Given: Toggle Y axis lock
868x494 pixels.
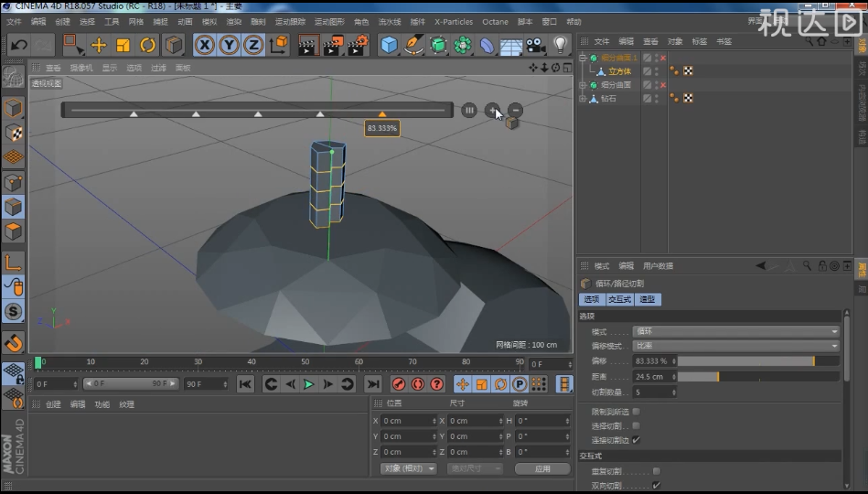Looking at the screenshot, I should [x=230, y=45].
